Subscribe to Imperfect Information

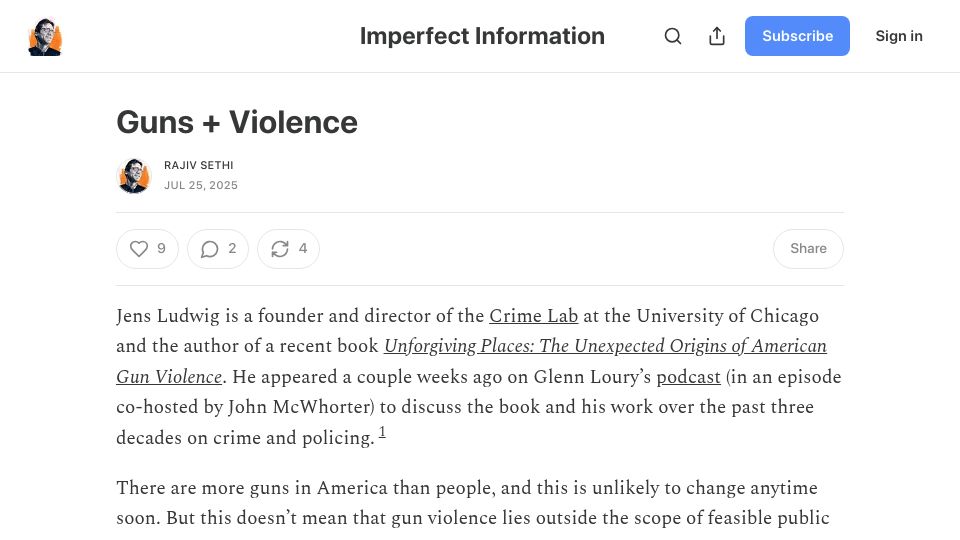(797, 36)
